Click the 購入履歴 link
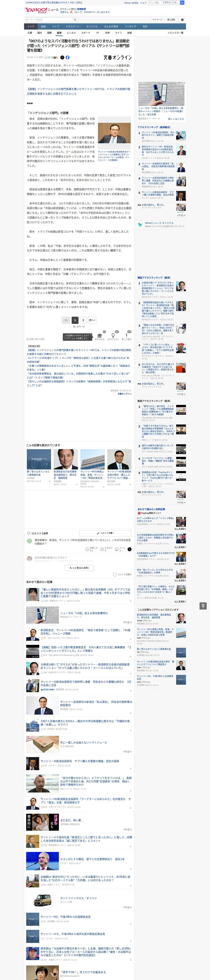Image resolution: width=210 pixels, height=980 pixels. click(171, 19)
